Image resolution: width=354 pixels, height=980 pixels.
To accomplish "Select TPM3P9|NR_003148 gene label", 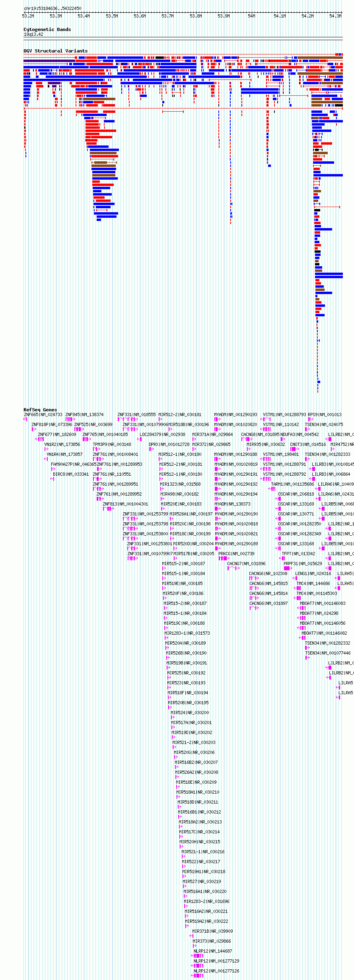I will point(112,444).
